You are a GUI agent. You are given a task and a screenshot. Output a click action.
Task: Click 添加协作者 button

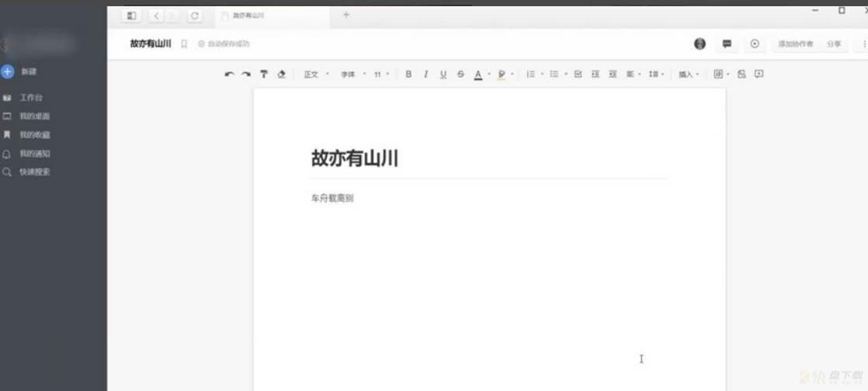coord(796,44)
